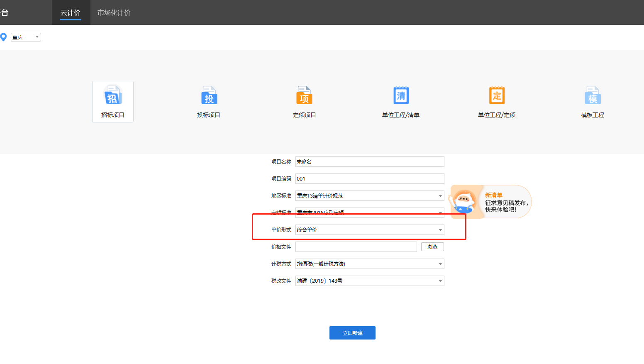Open the 税改文件 dropdown
This screenshot has height=364, width=644.
pyautogui.click(x=370, y=281)
